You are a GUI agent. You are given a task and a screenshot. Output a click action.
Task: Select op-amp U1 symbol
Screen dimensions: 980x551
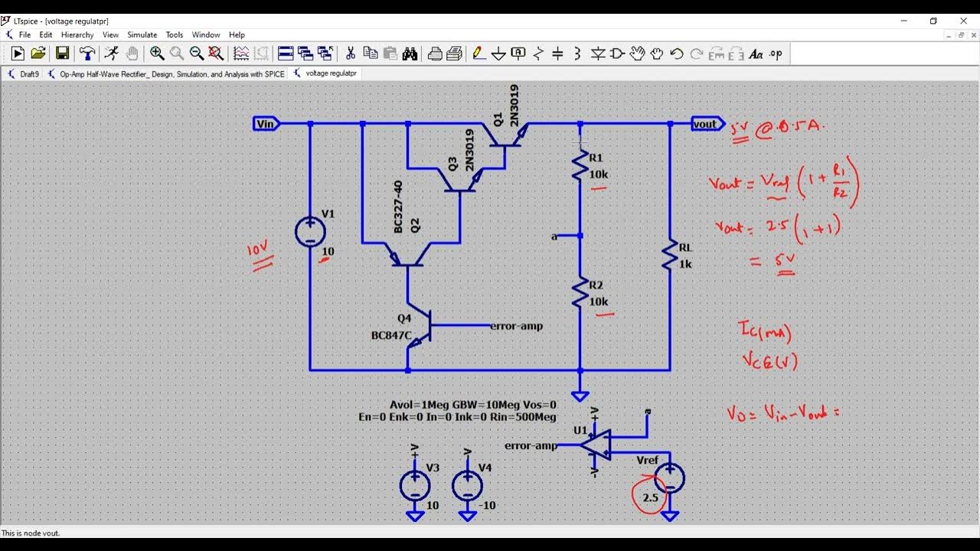click(596, 443)
